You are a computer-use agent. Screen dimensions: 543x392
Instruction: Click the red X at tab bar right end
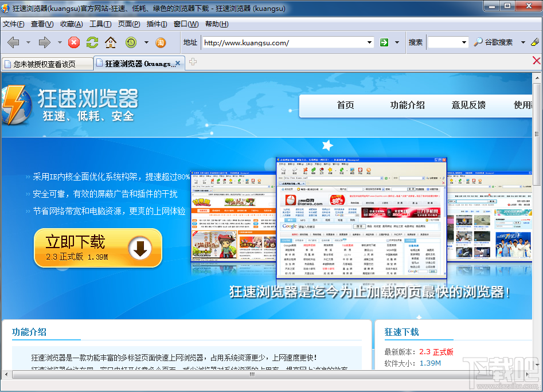(537, 61)
